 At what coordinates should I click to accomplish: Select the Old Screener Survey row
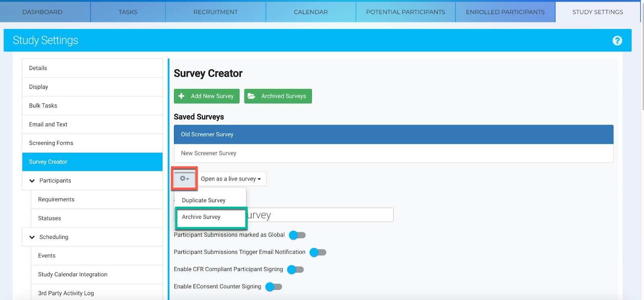393,134
